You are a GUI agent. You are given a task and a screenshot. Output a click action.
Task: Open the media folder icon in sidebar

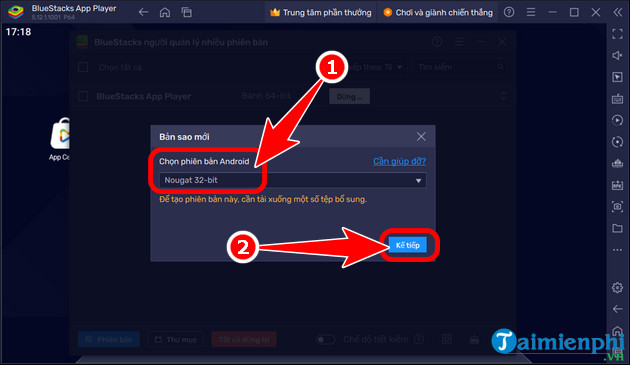617,228
